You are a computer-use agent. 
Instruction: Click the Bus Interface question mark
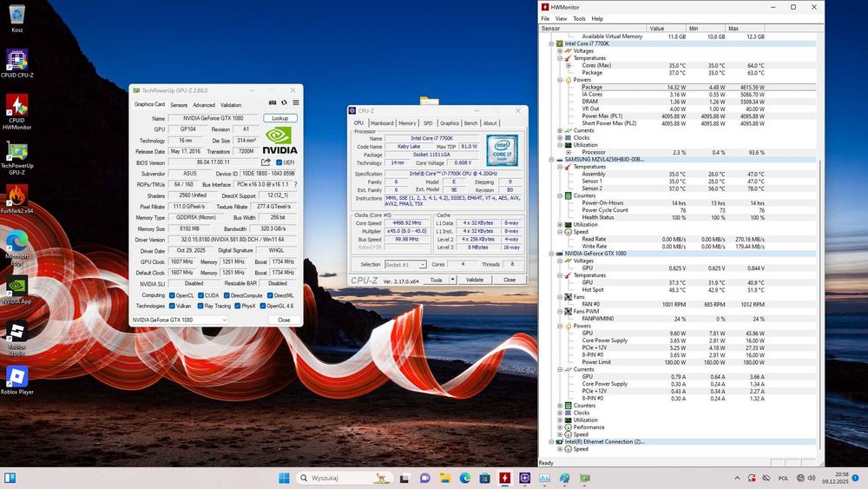(x=296, y=184)
